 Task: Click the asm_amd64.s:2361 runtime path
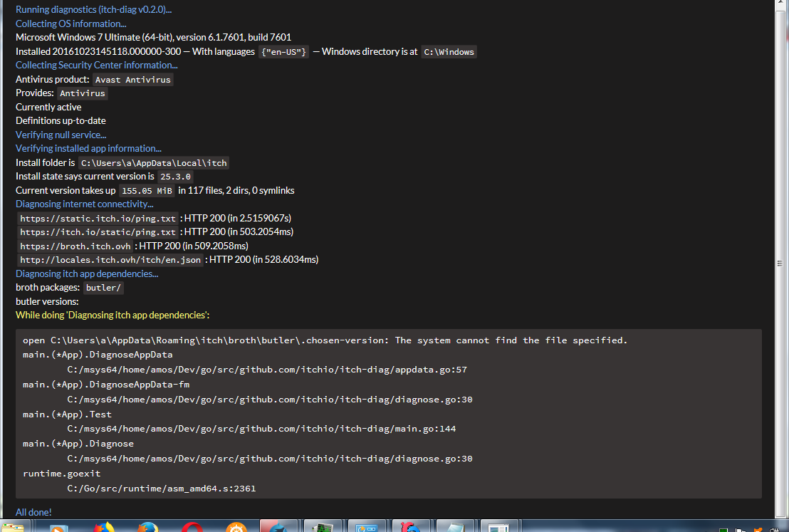(162, 489)
